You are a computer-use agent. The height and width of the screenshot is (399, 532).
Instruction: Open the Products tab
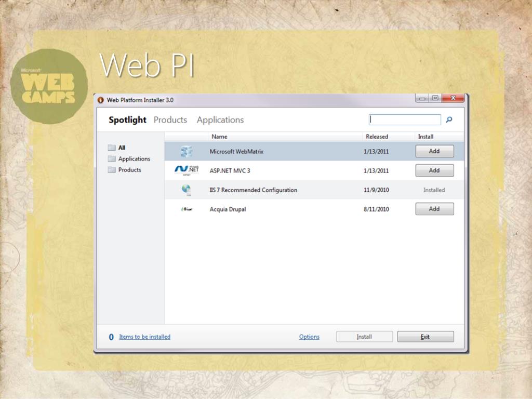170,120
